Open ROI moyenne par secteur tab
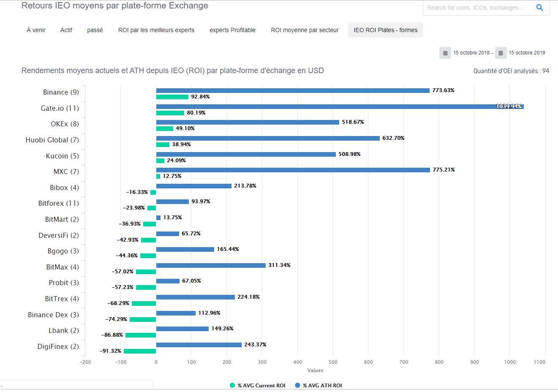 (305, 30)
